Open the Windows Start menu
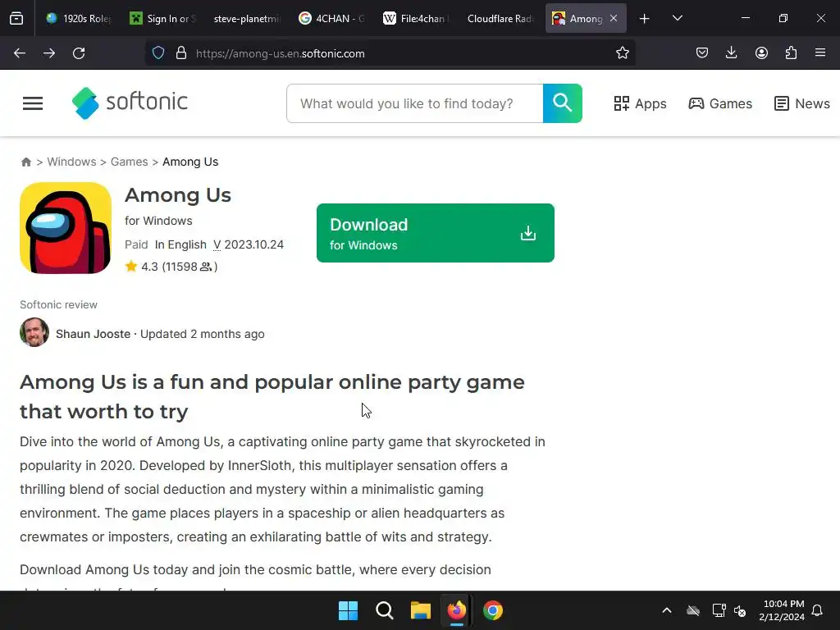The width and height of the screenshot is (840, 630). point(348,610)
